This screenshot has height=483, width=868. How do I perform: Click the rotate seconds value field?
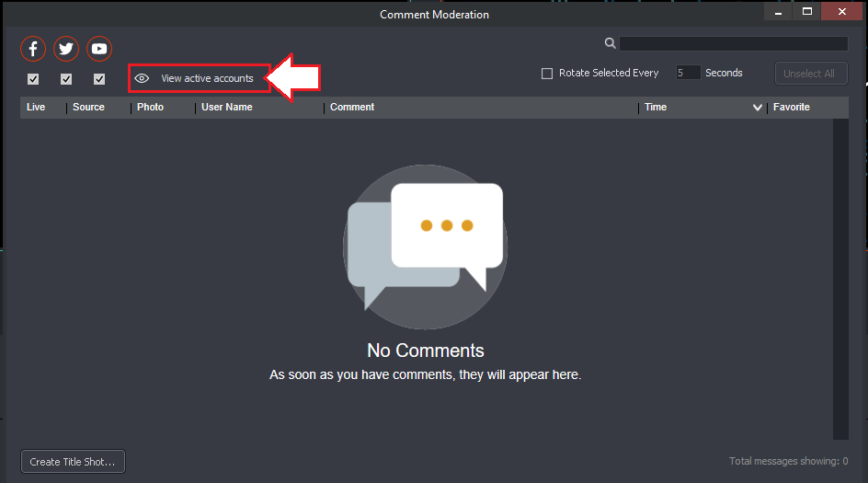688,73
